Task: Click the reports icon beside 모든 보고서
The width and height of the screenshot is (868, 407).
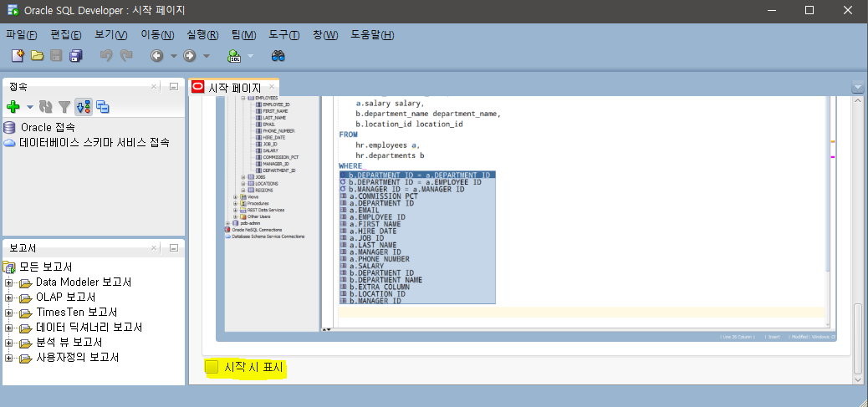Action: point(9,267)
